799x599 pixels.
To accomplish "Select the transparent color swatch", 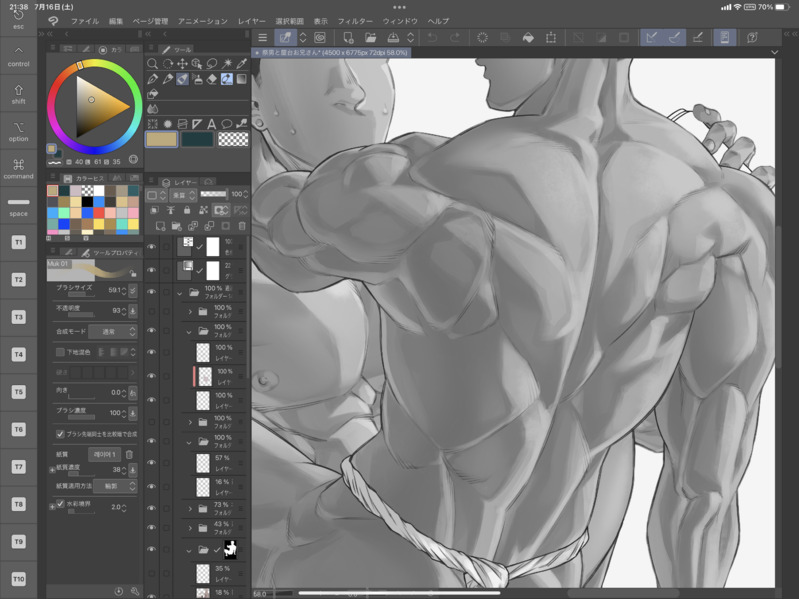I will (233, 139).
